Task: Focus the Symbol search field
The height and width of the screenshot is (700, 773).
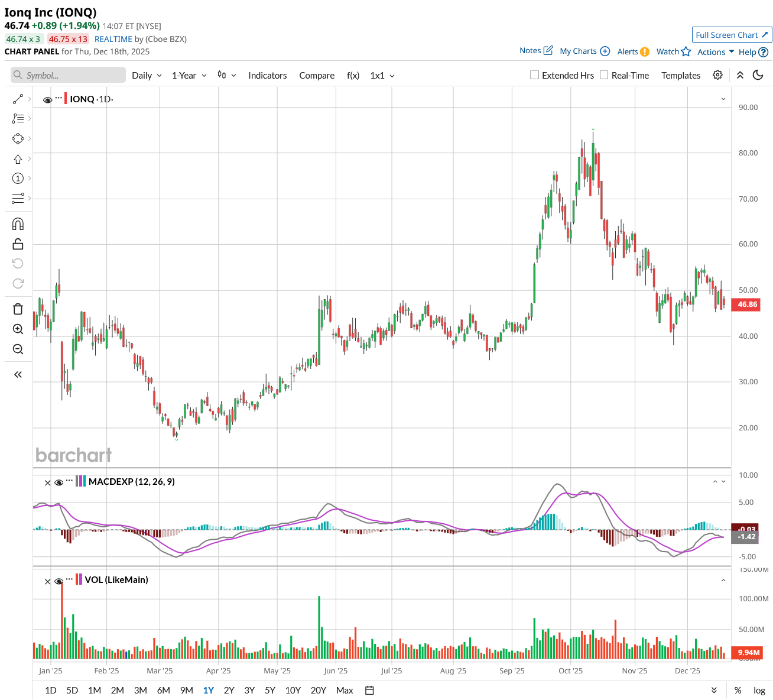Action: click(68, 75)
